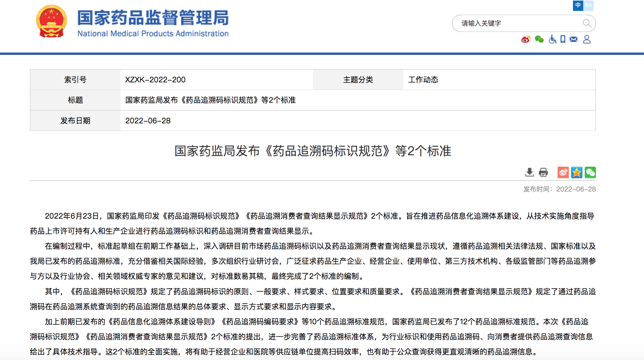The height and width of the screenshot is (360, 644).
Task: Share article to QZone star button
Action: pyautogui.click(x=576, y=172)
